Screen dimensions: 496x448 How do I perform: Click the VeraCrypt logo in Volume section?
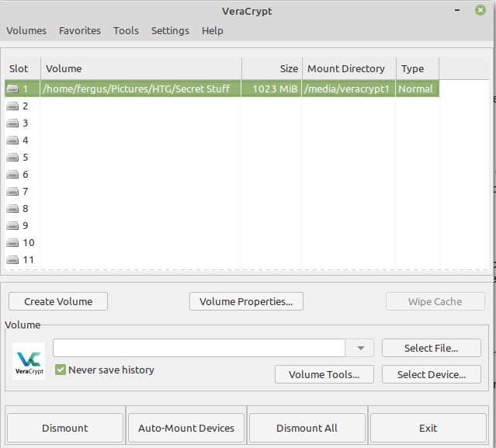pyautogui.click(x=29, y=361)
